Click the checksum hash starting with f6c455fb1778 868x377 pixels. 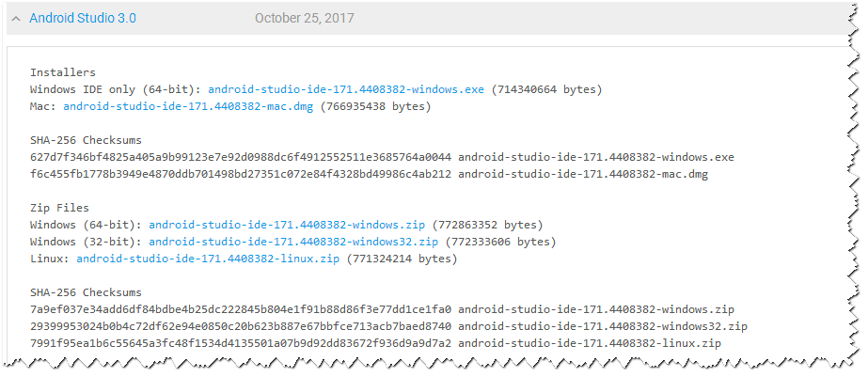click(240, 174)
